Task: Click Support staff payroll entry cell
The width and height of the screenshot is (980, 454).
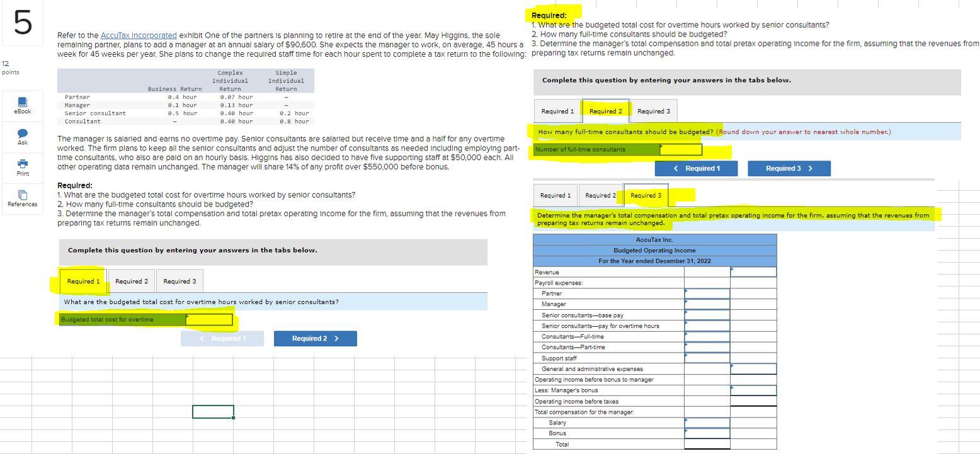Action: [x=705, y=358]
